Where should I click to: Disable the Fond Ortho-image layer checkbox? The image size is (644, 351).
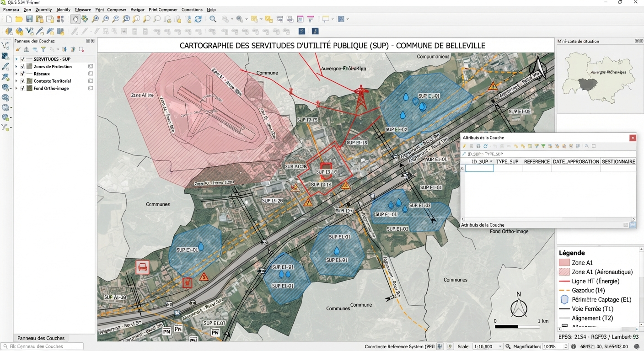pos(23,88)
